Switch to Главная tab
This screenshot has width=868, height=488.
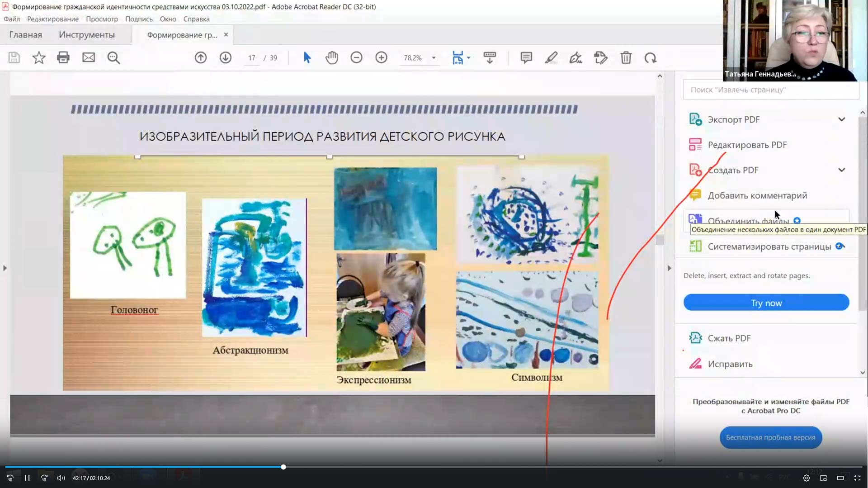pos(25,35)
